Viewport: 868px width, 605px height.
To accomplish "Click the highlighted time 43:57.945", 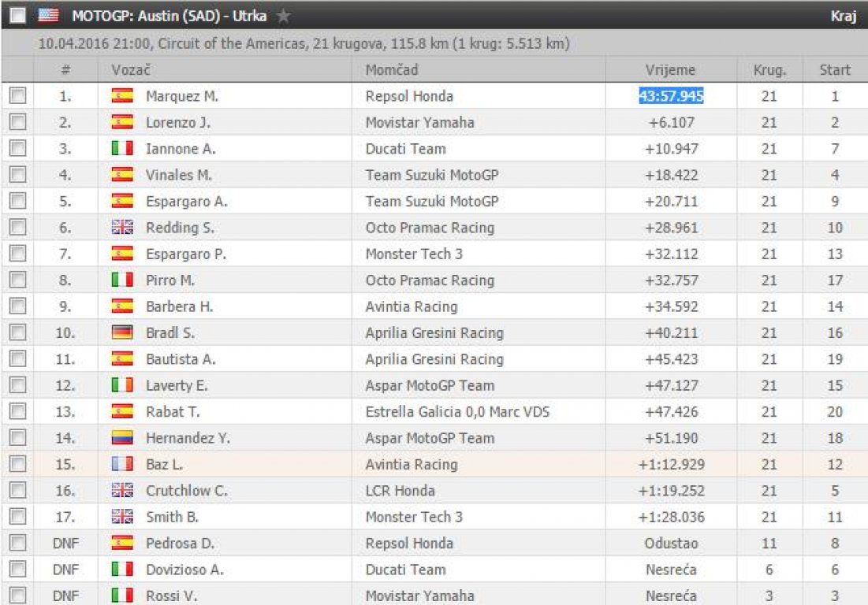I will tap(671, 95).
